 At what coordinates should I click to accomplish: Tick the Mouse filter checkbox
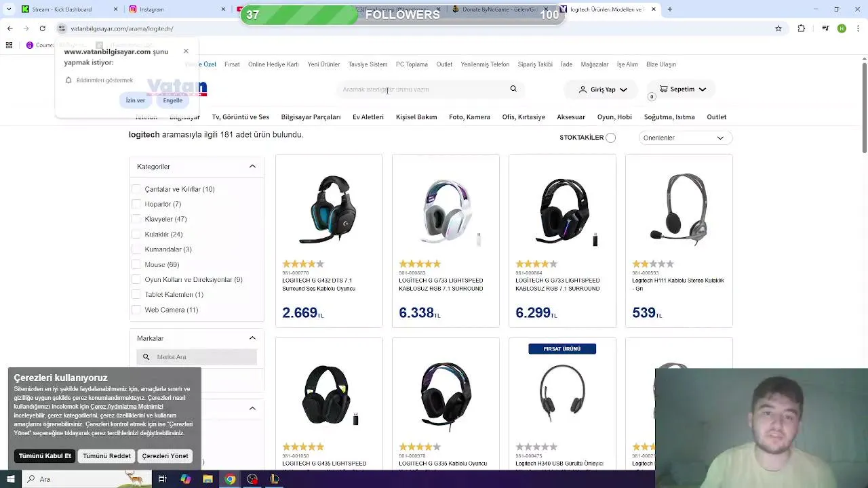click(x=136, y=264)
